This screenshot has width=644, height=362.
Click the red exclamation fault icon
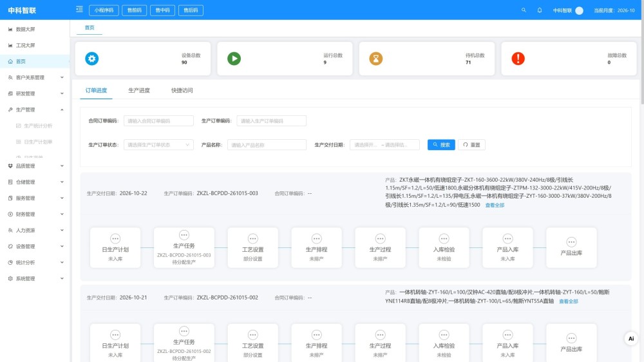(518, 59)
